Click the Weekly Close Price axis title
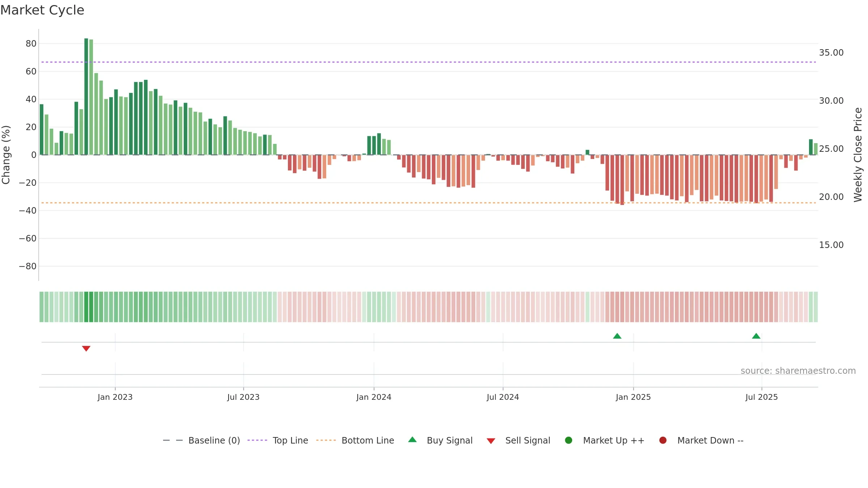This screenshot has height=488, width=868. coord(858,155)
